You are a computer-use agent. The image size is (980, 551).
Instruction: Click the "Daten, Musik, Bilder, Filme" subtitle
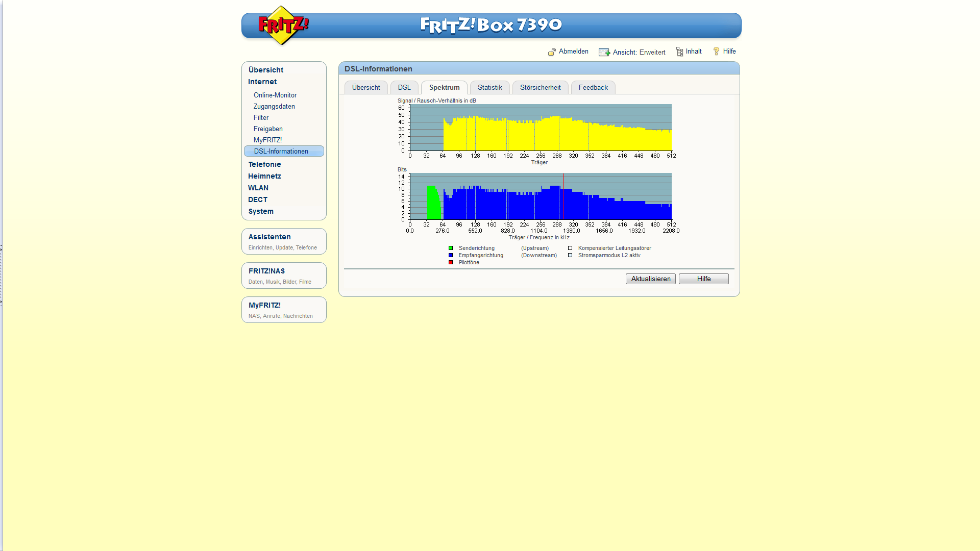(x=280, y=282)
